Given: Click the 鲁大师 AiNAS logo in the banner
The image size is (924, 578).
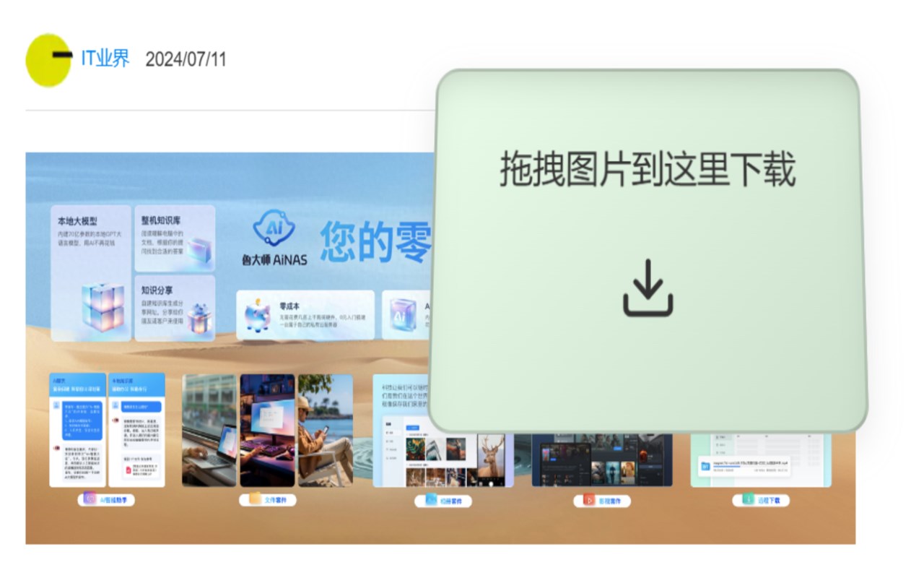Looking at the screenshot, I should tap(274, 238).
